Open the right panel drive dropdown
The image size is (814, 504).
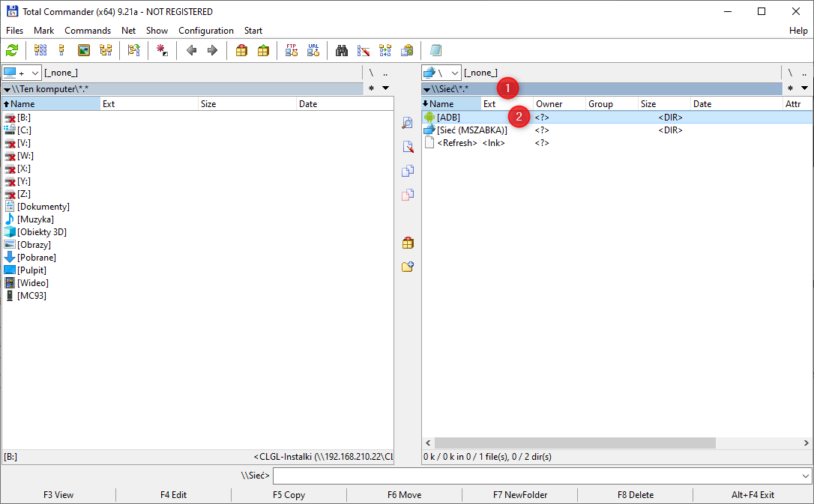click(x=454, y=73)
